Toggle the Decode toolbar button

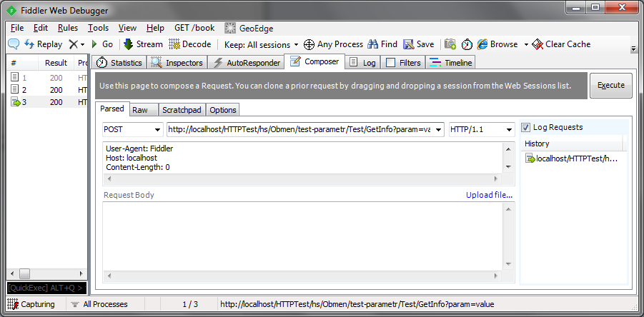(190, 44)
